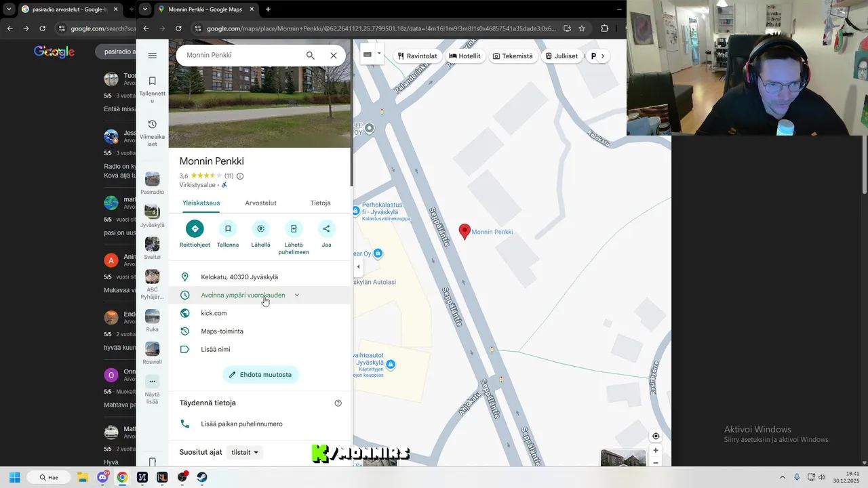The width and height of the screenshot is (868, 488).
Task: Click the Monnin Penkki red map pin
Action: [465, 232]
